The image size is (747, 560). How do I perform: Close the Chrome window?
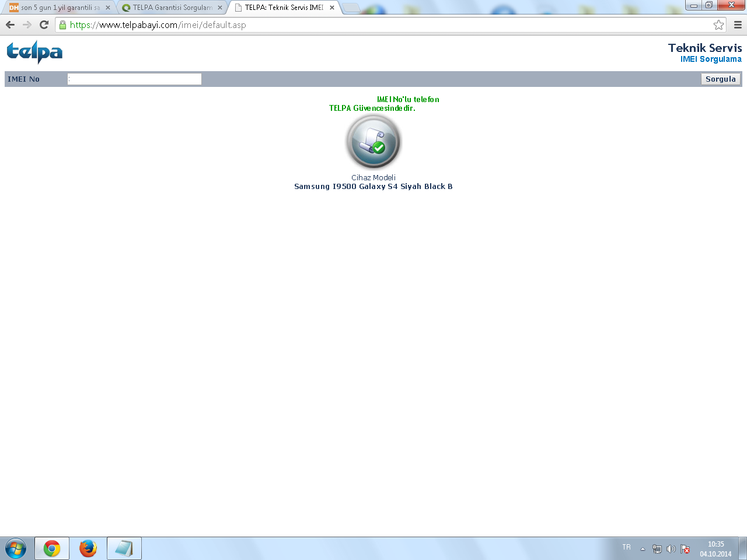[x=731, y=5]
